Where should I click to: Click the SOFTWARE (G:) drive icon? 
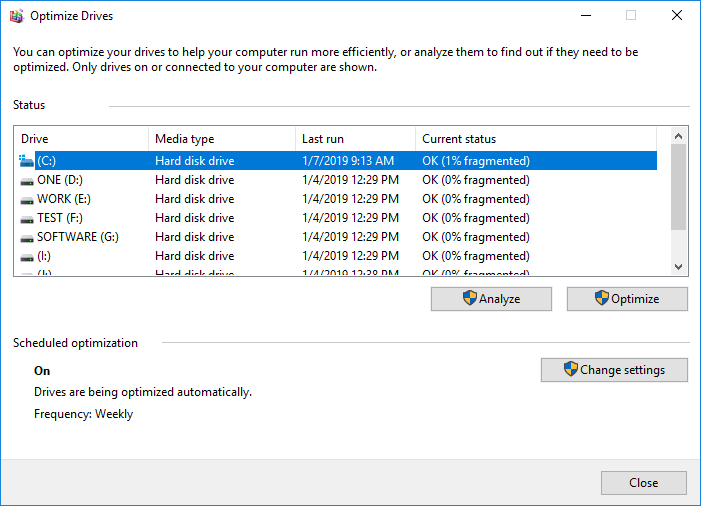[27, 237]
